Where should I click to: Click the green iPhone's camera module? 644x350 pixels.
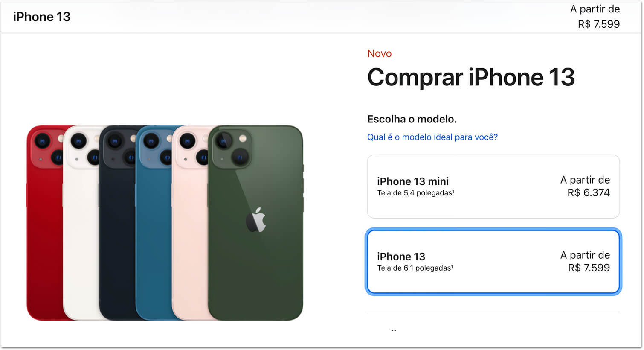point(232,149)
